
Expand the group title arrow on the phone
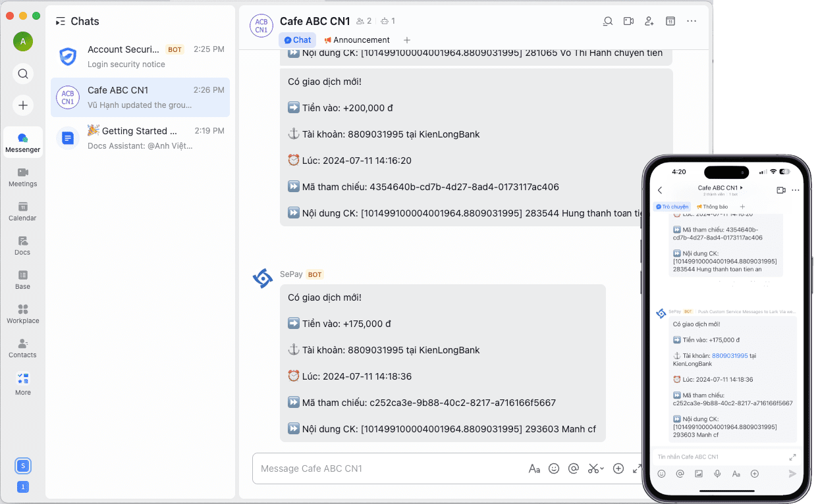742,188
